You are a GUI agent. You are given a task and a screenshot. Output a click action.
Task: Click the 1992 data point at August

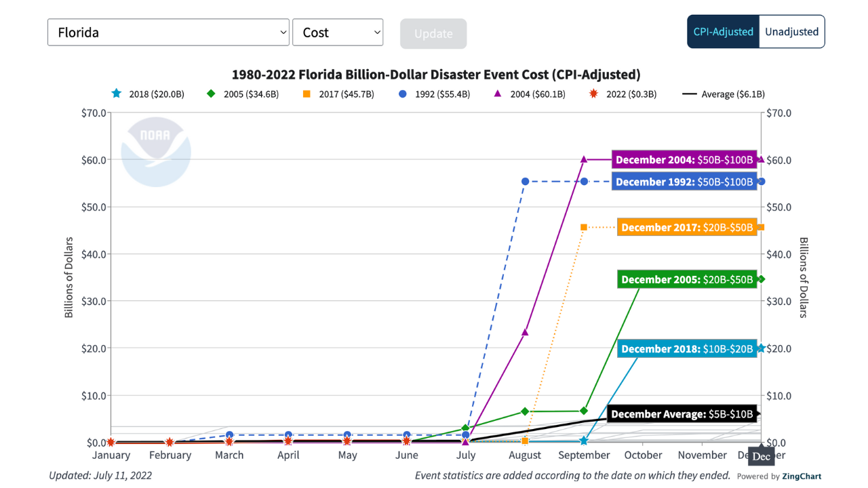pos(525,182)
